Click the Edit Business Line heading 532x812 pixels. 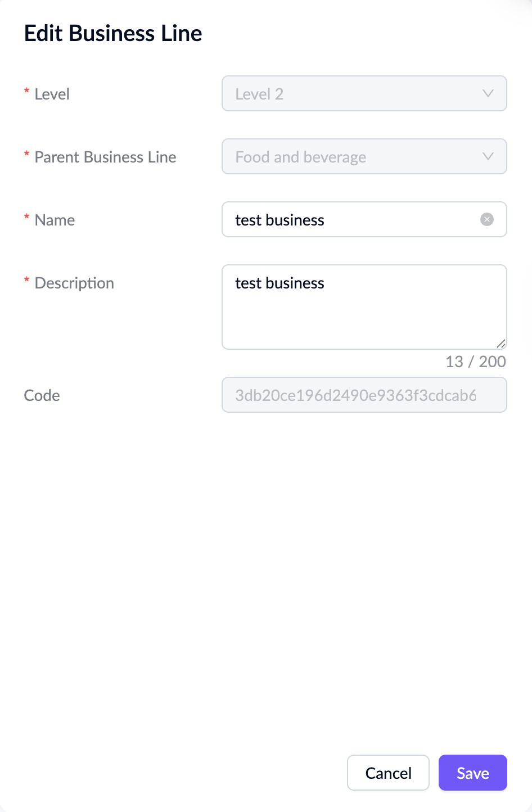[x=113, y=33]
